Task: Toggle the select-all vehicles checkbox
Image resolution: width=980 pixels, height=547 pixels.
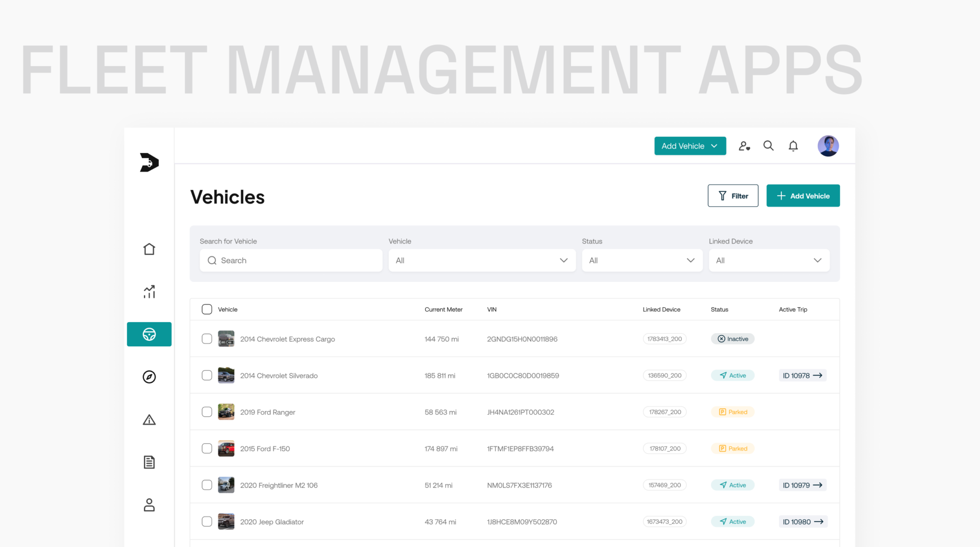Action: coord(207,309)
